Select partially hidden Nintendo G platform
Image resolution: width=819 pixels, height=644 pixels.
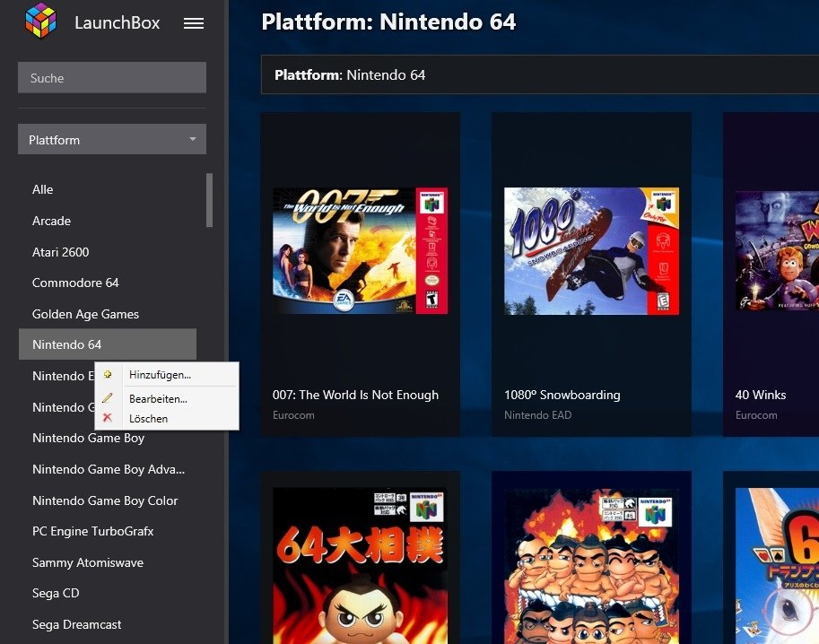coord(63,407)
